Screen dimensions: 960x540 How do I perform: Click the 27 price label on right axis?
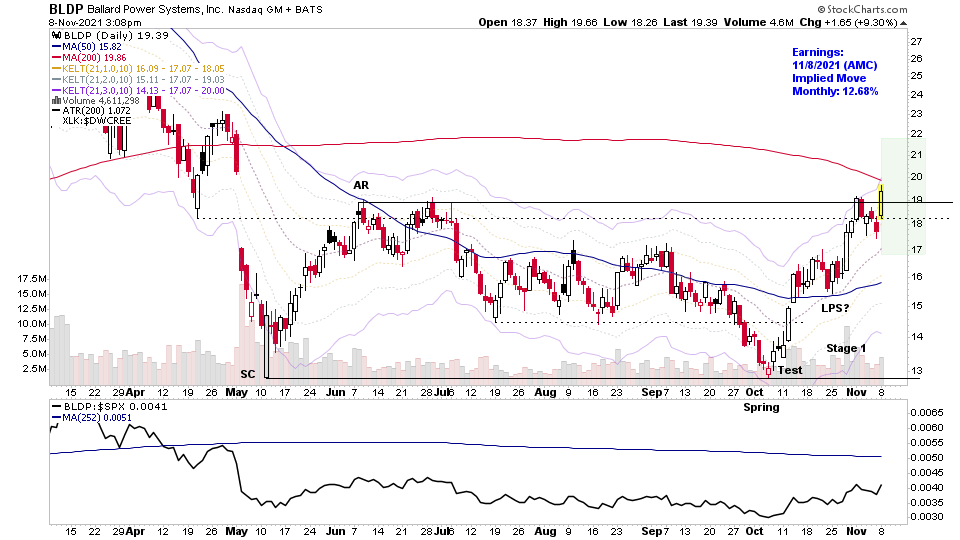pyautogui.click(x=916, y=42)
